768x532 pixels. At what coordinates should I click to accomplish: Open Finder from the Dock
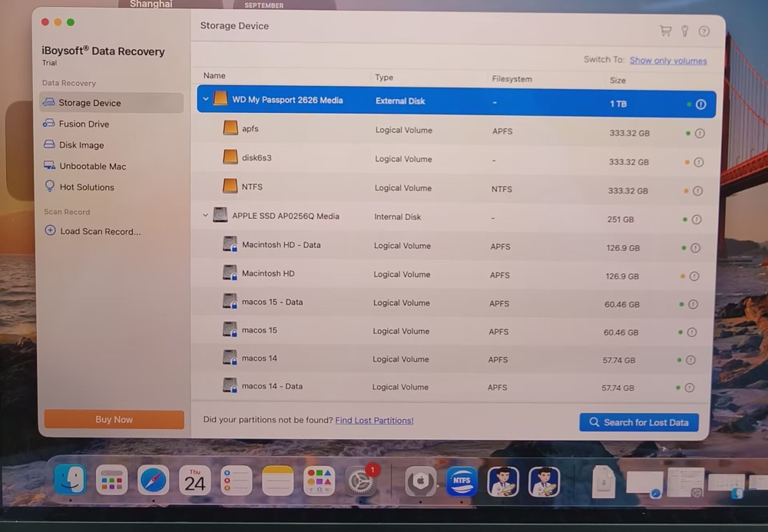click(70, 479)
